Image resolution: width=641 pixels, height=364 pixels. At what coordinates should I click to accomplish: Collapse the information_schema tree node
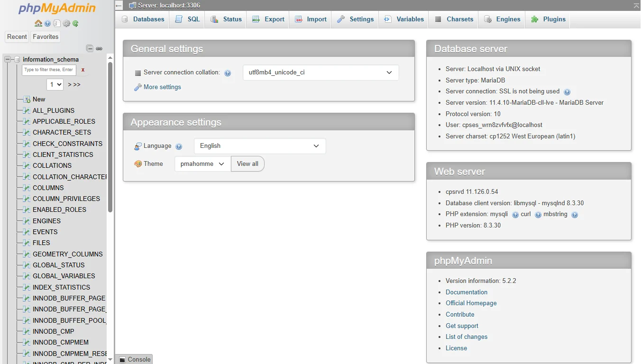click(x=8, y=59)
